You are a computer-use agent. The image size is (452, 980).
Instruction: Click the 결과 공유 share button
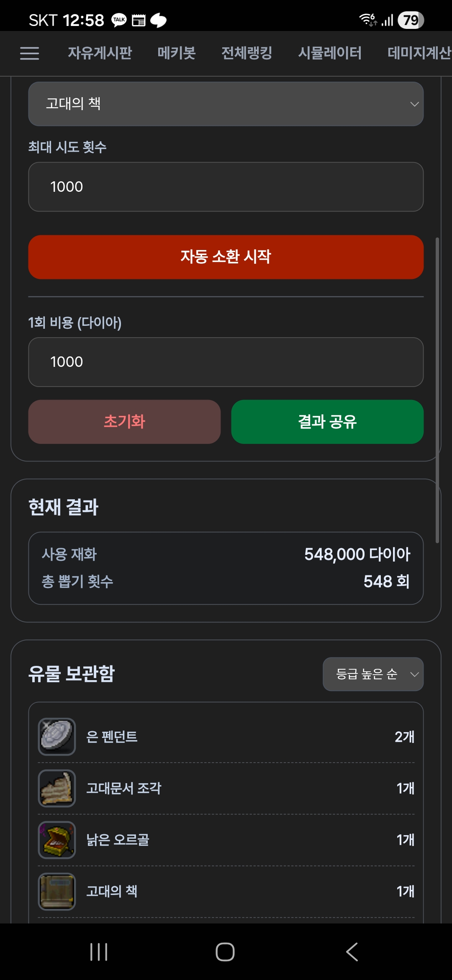327,422
